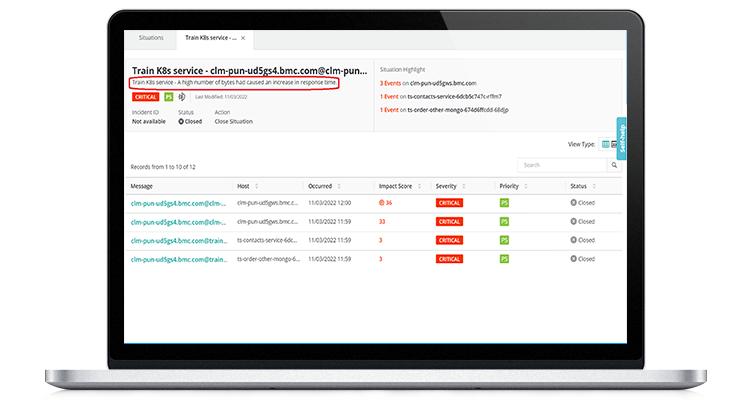Open message link in row with score 33

178,222
